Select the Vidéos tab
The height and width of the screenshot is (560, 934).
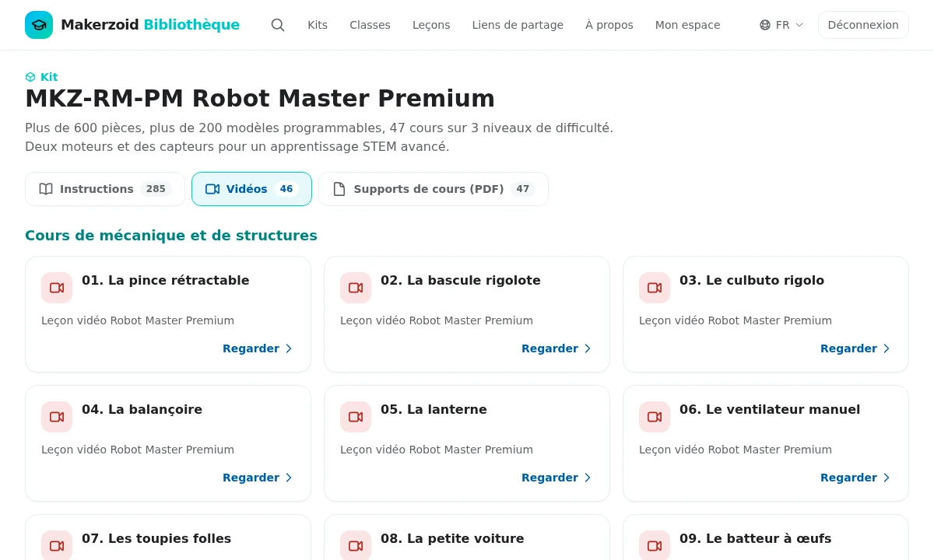pos(251,189)
